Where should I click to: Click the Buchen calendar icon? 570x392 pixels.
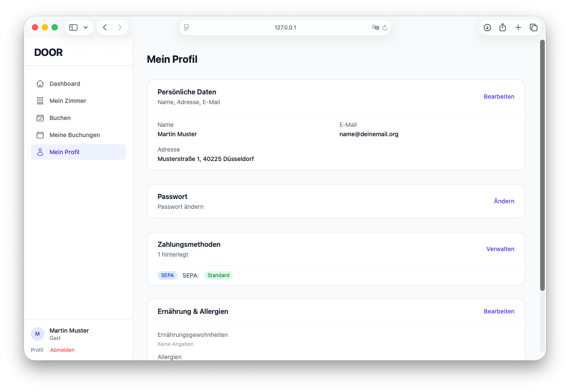[x=40, y=118]
